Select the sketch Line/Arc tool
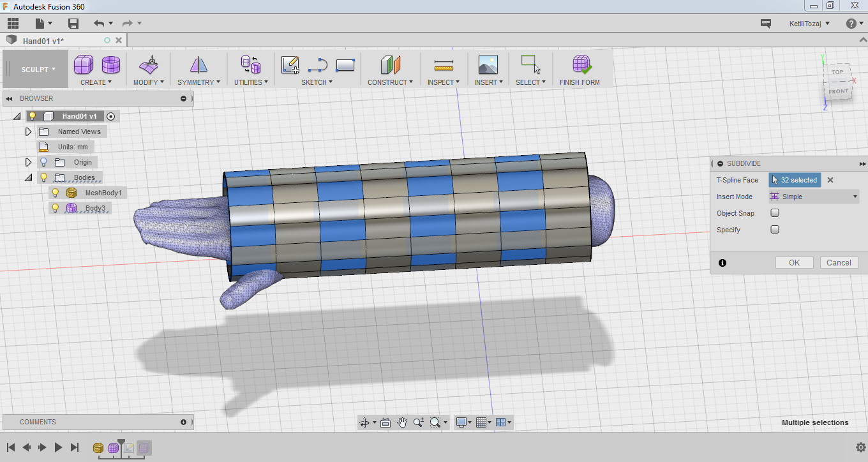The width and height of the screenshot is (868, 462). pos(317,64)
